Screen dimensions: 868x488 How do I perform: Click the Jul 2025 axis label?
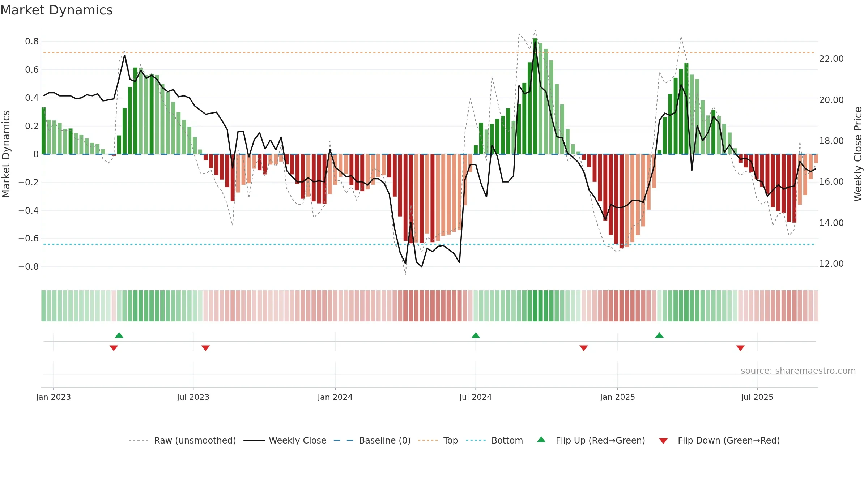pyautogui.click(x=757, y=397)
